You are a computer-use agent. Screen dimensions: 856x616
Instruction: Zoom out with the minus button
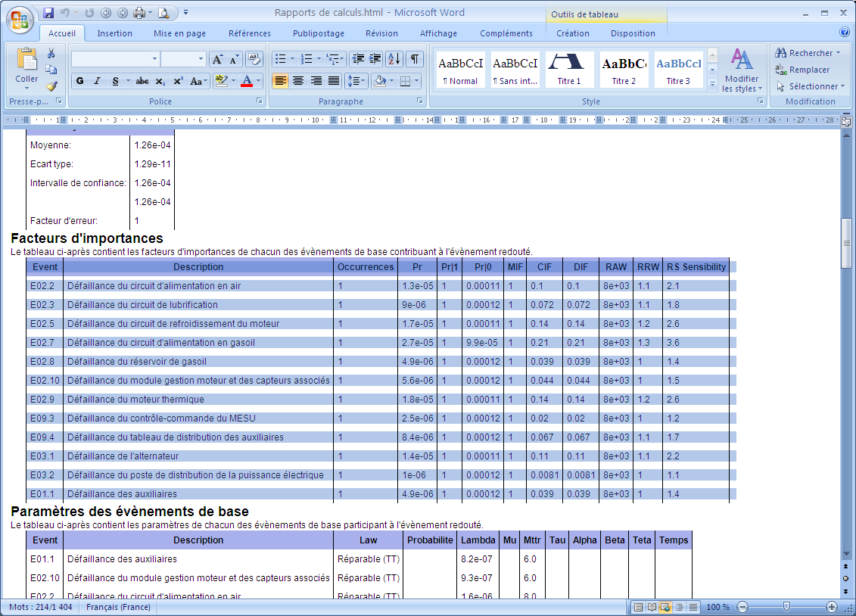(742, 607)
